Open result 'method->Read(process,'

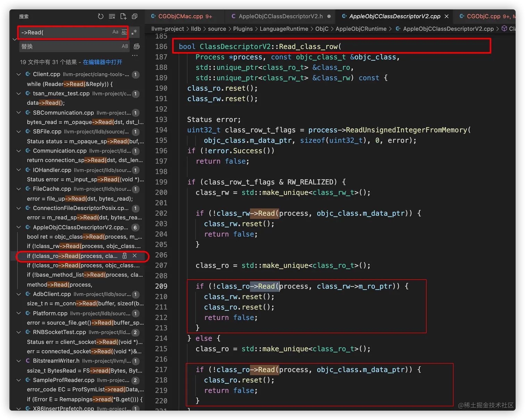(x=60, y=285)
